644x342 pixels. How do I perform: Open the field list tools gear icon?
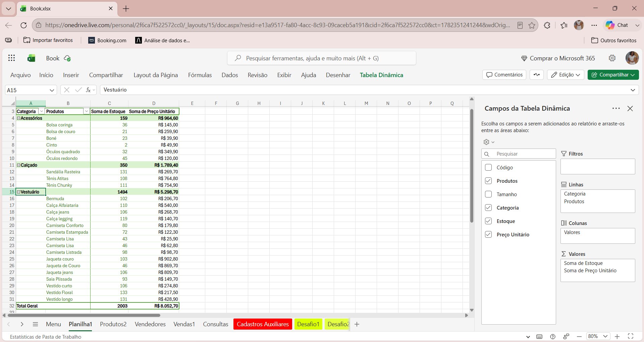point(487,142)
